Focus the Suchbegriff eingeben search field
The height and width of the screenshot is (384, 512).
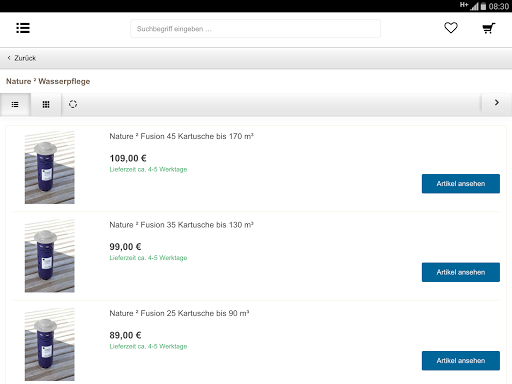[x=255, y=29]
